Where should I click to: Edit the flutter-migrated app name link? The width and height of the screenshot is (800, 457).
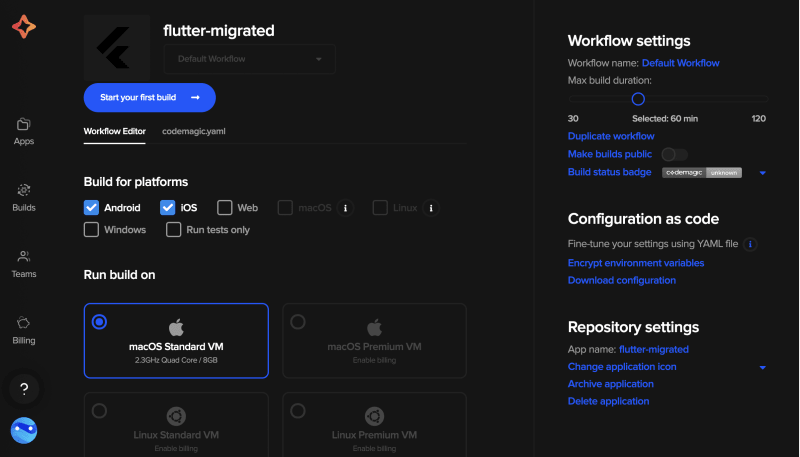pos(654,349)
